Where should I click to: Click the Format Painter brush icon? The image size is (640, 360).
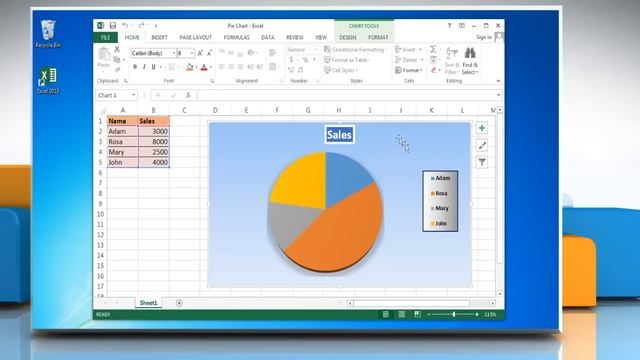tap(117, 70)
